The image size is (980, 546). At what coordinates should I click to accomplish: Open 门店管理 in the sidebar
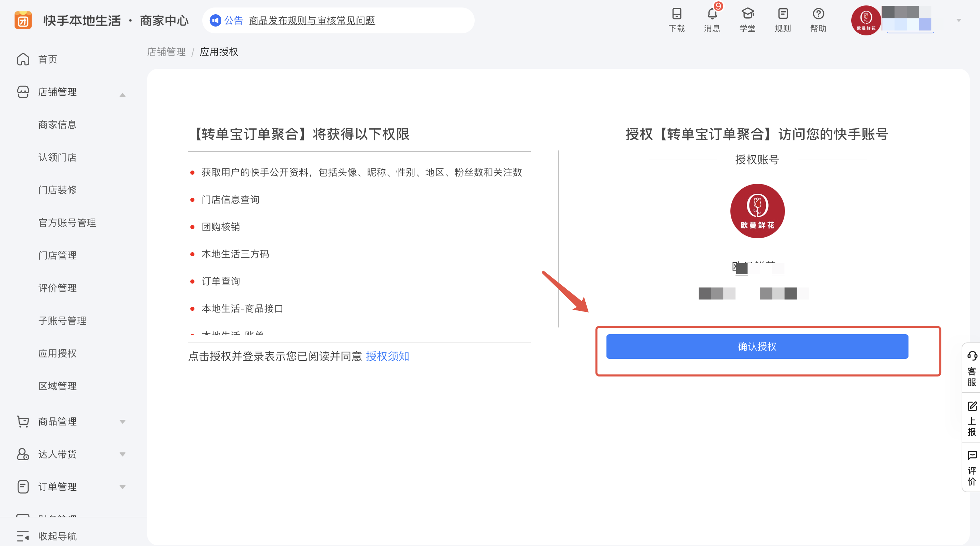coord(58,256)
